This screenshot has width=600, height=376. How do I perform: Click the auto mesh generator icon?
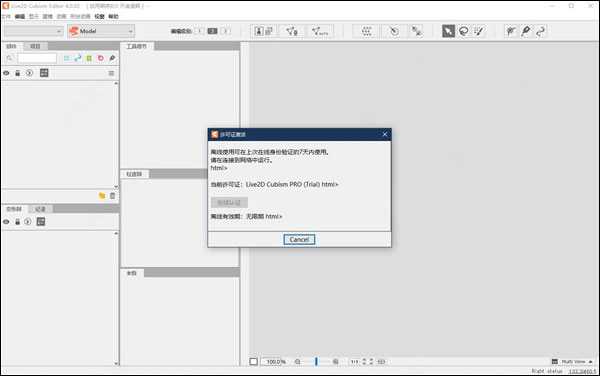(x=320, y=31)
